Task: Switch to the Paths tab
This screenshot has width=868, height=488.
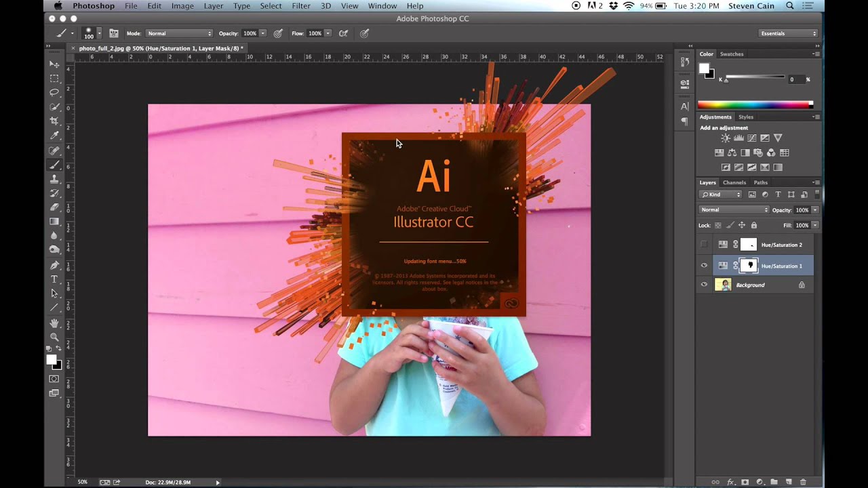Action: pyautogui.click(x=761, y=182)
